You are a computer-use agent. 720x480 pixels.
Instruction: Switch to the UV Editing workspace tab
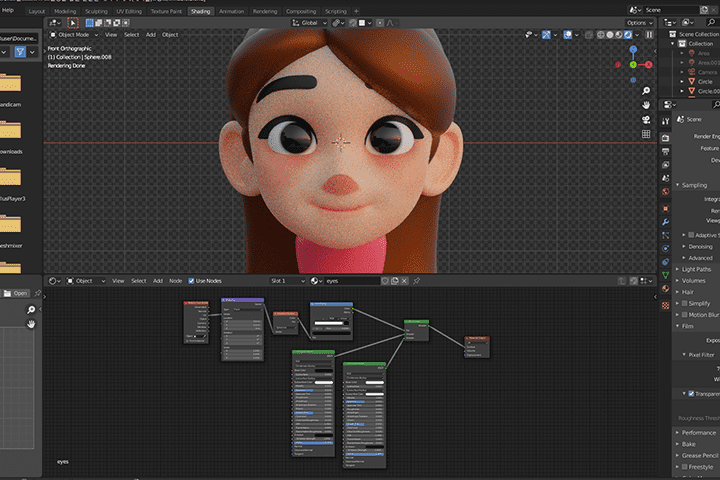click(129, 11)
